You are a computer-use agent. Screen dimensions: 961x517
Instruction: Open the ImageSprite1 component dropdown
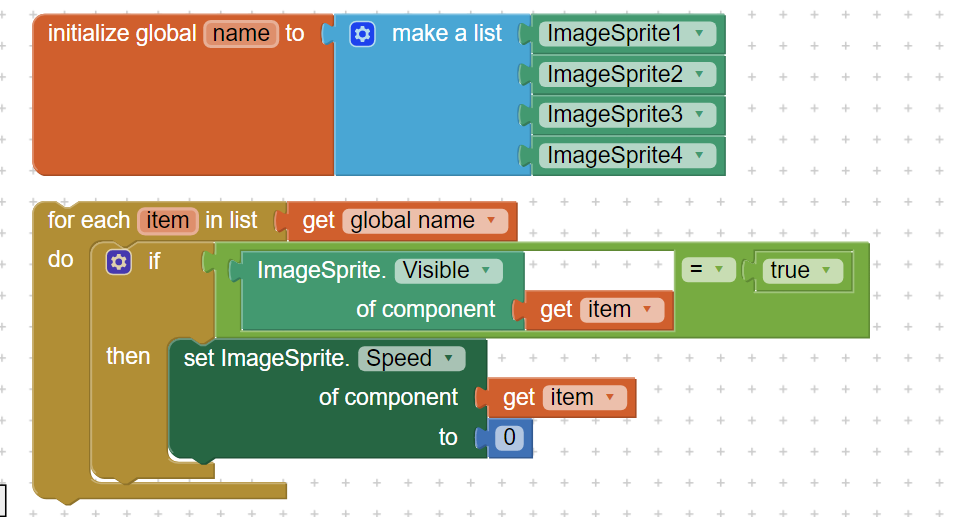pos(698,34)
